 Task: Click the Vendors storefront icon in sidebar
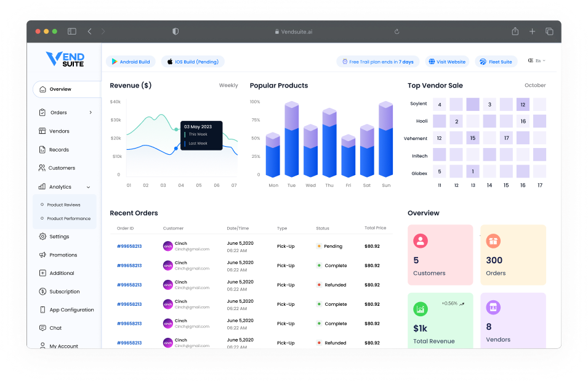pos(42,131)
